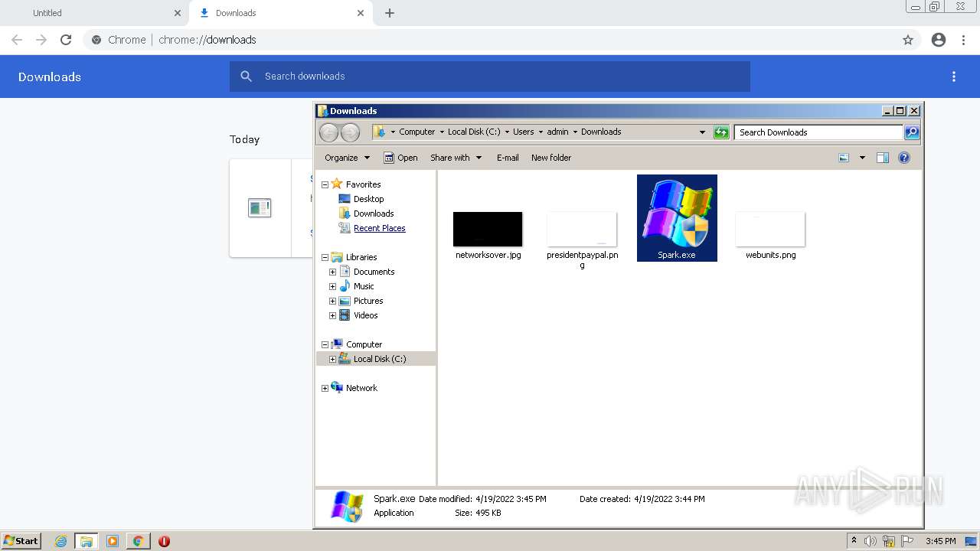Click the Explorer search magnifier button
The height and width of the screenshot is (551, 980).
912,132
